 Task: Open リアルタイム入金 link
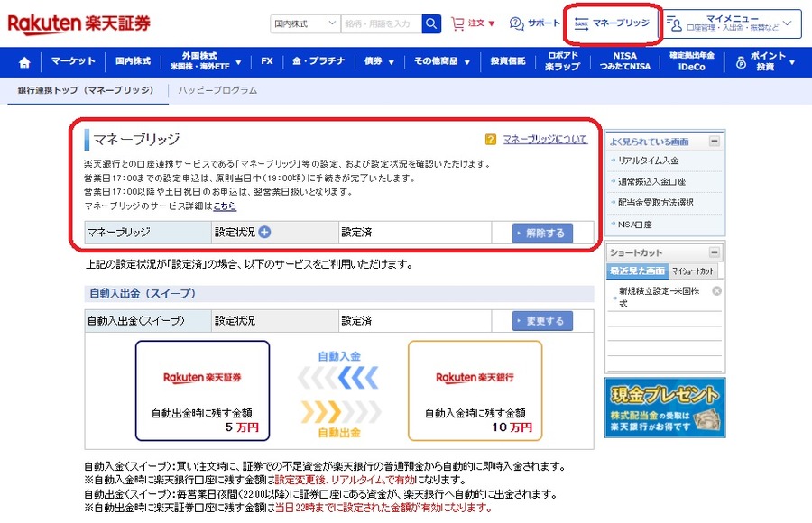(x=648, y=161)
